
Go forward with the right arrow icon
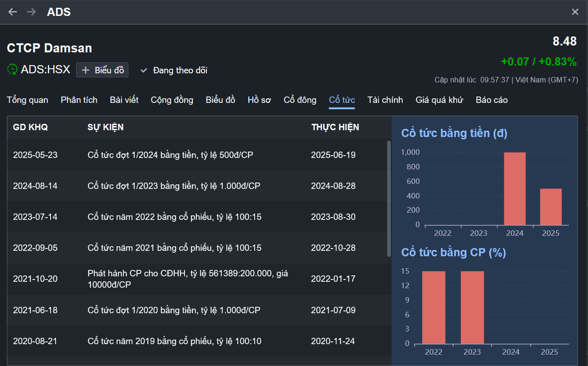[x=31, y=12]
